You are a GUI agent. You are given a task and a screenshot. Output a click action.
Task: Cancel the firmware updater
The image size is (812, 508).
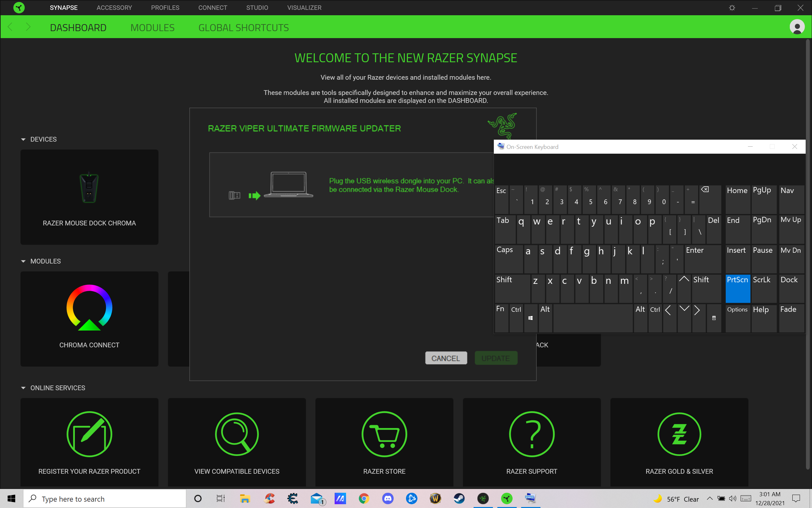point(446,358)
